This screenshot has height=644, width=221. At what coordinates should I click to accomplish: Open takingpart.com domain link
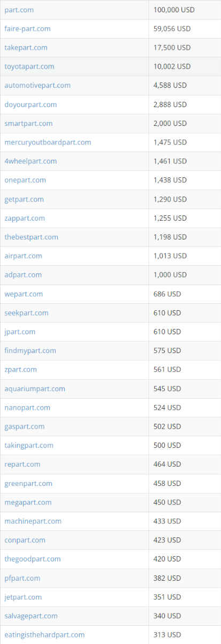tap(29, 445)
